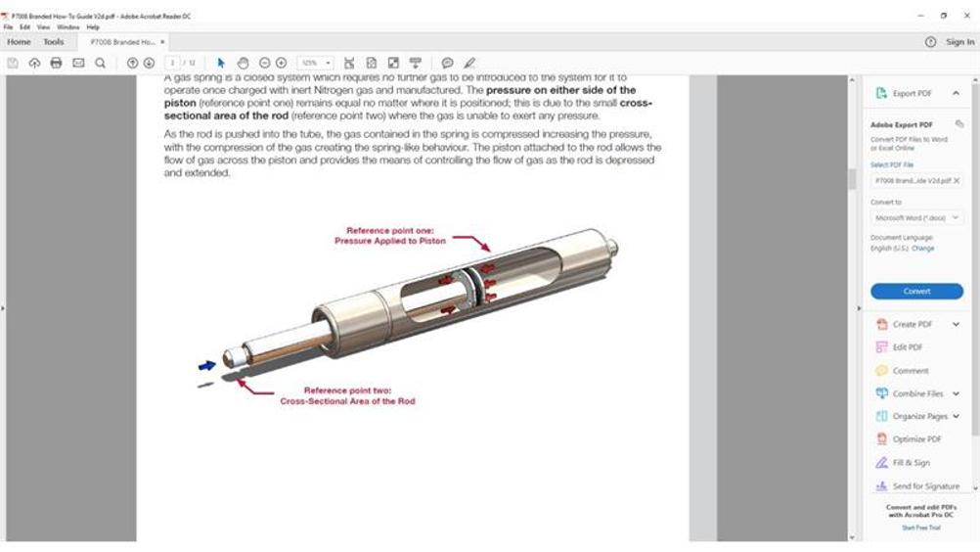Click the Comment tool icon
The image size is (980, 552).
(x=882, y=371)
